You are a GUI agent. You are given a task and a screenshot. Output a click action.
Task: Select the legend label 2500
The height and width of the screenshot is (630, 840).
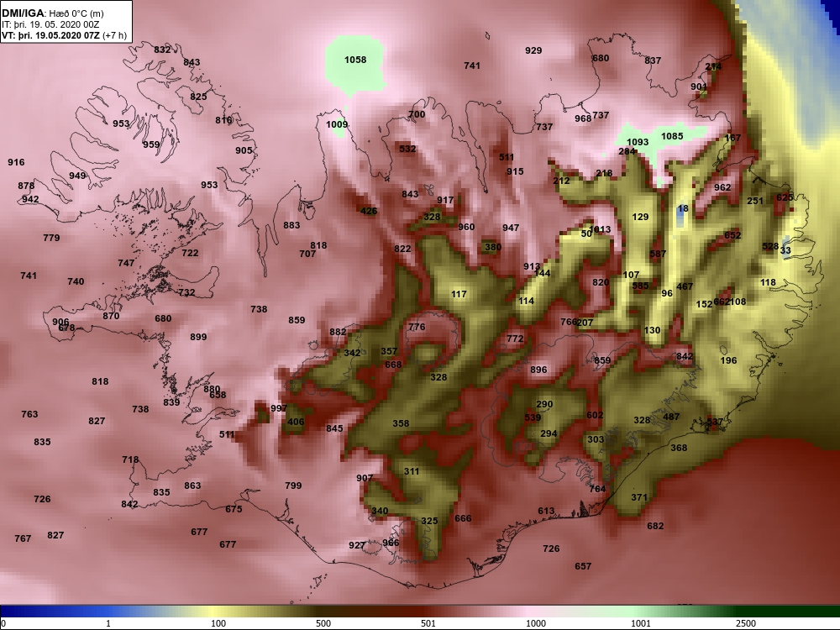click(x=746, y=623)
